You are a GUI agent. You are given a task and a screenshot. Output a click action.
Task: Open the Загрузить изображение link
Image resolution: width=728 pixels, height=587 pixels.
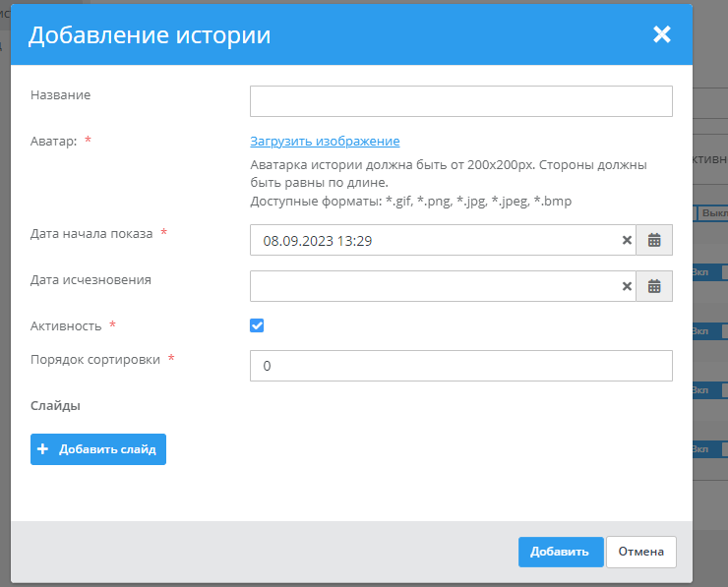(x=325, y=142)
